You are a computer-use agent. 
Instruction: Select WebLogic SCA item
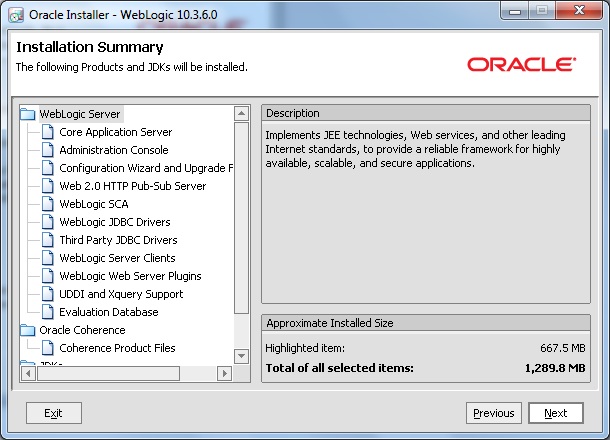click(x=94, y=204)
